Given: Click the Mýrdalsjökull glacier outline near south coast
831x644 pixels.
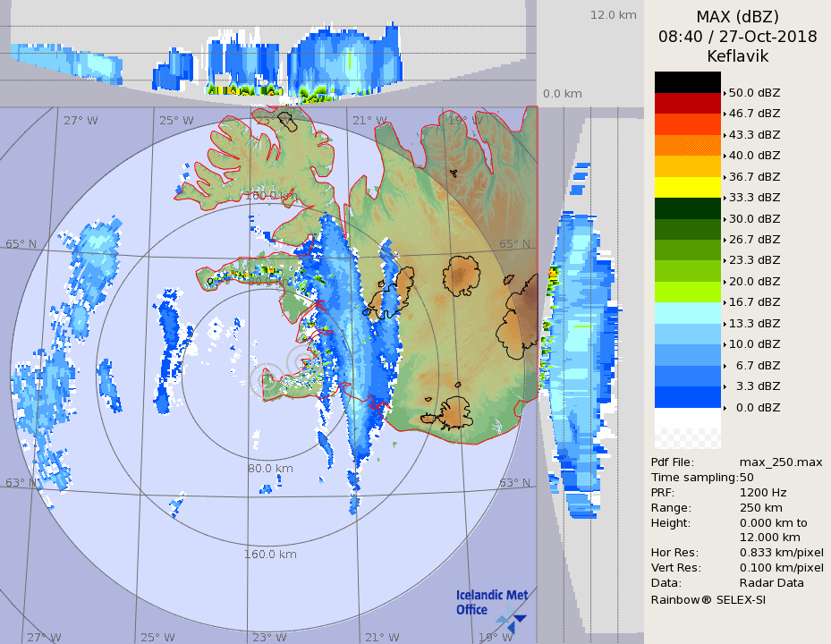Looking at the screenshot, I should click(x=454, y=413).
